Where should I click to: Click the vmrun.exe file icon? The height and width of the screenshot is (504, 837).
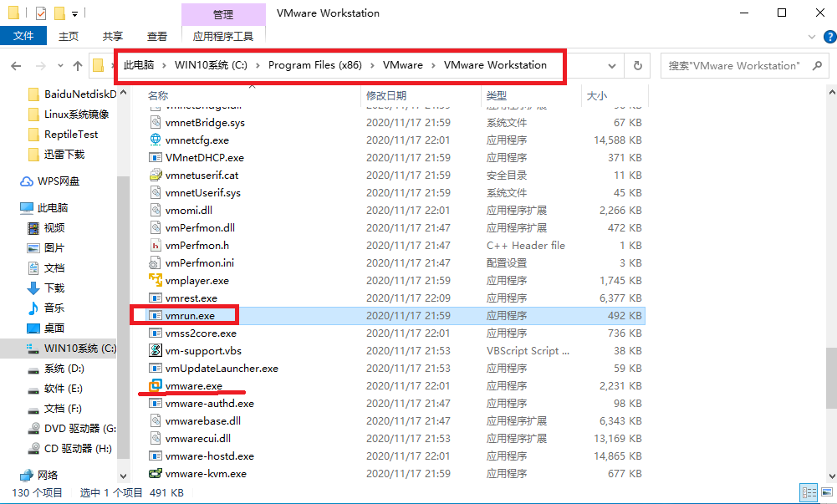[x=156, y=316]
